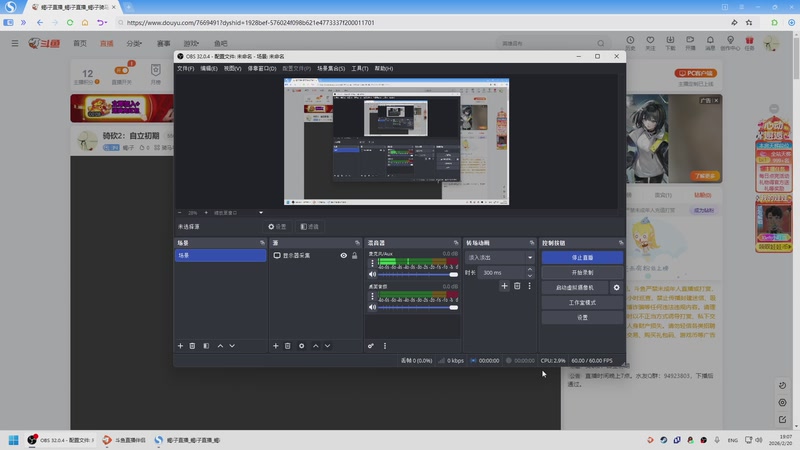Open source properties gear in sources toolbar
Viewport: 800px width, 450px height.
(301, 346)
